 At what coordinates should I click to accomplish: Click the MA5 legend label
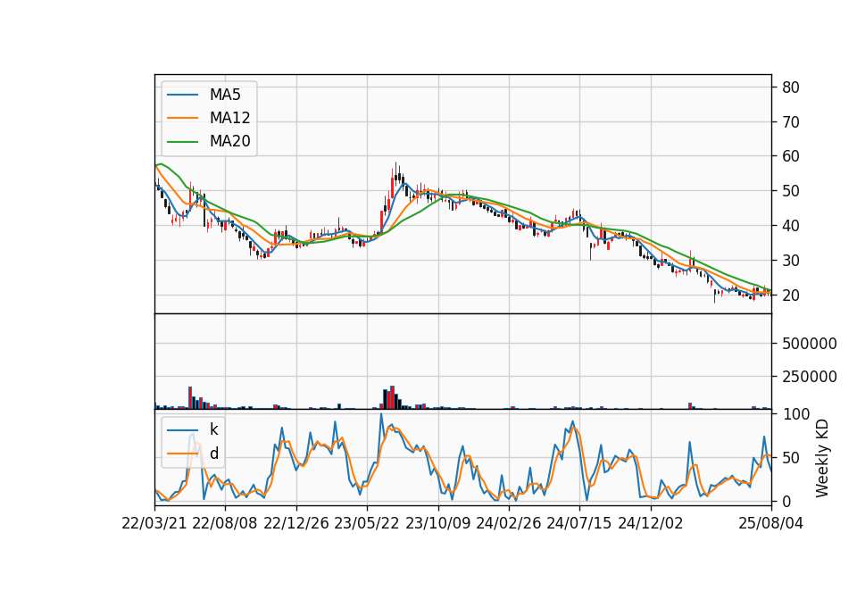coord(225,95)
